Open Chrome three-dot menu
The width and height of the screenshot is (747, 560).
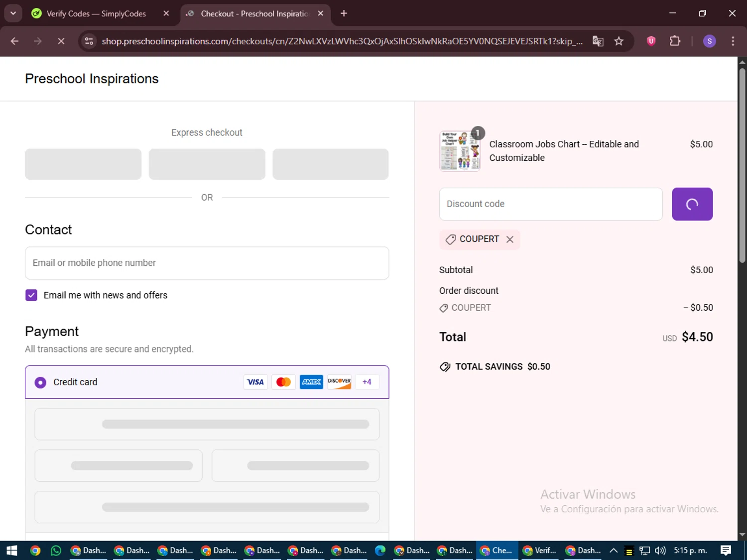(733, 41)
